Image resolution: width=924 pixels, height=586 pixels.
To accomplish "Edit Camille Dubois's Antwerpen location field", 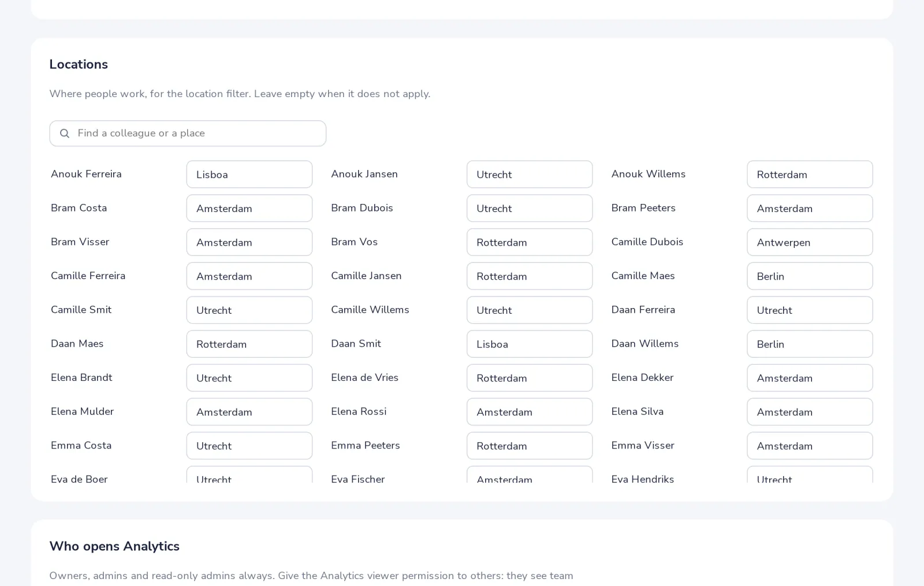I will pyautogui.click(x=810, y=242).
